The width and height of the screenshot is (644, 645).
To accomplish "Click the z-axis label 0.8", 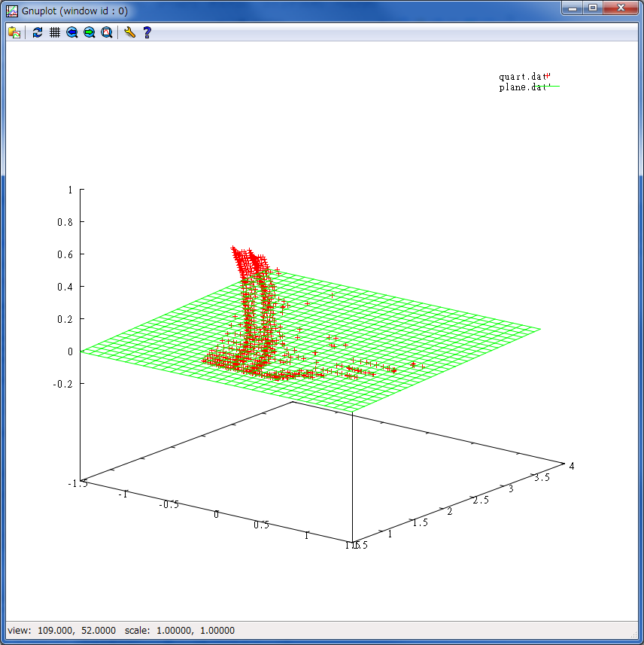I will point(65,222).
